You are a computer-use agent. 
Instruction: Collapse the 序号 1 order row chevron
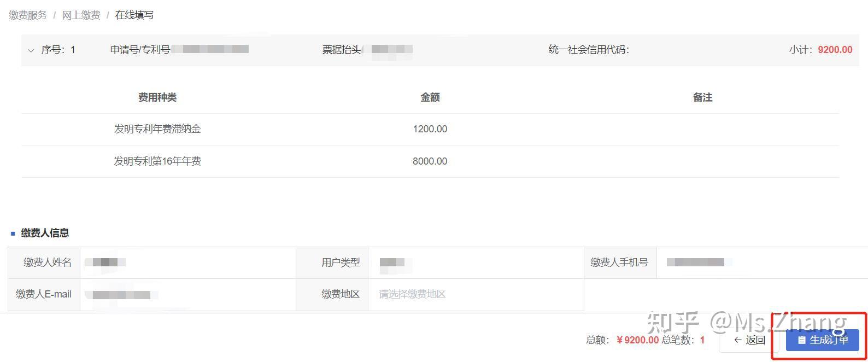(31, 50)
